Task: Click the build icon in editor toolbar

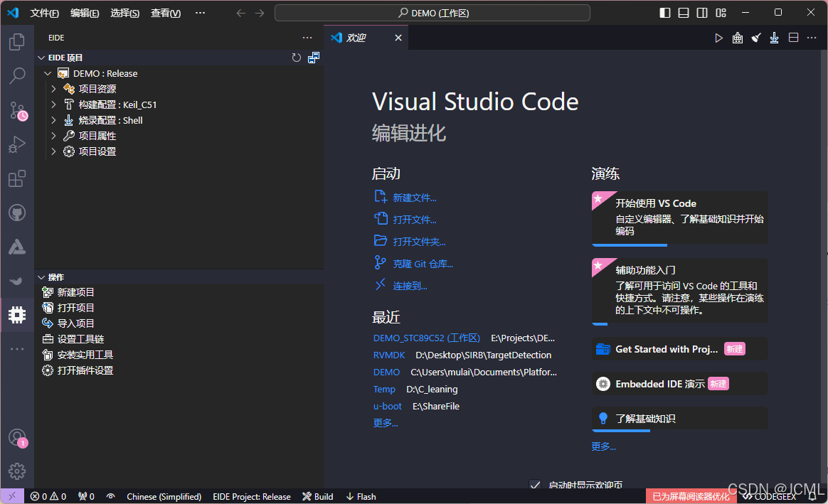Action: click(738, 38)
